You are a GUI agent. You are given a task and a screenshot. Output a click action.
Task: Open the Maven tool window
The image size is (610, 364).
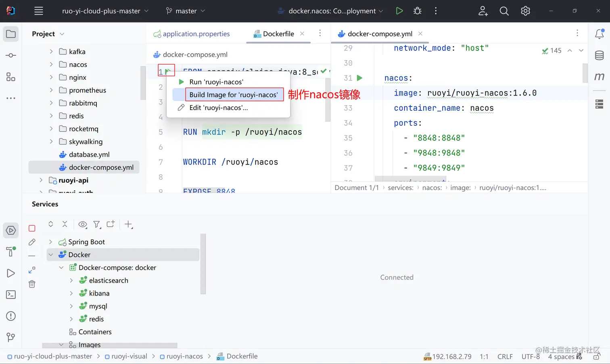600,77
